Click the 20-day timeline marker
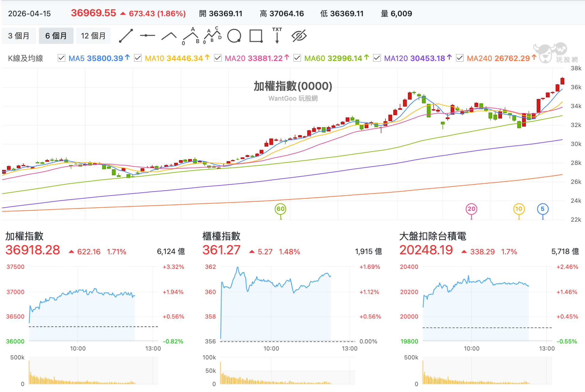 pos(471,209)
